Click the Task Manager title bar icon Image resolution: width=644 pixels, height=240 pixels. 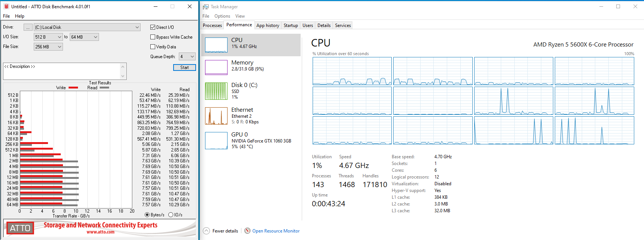[206, 7]
